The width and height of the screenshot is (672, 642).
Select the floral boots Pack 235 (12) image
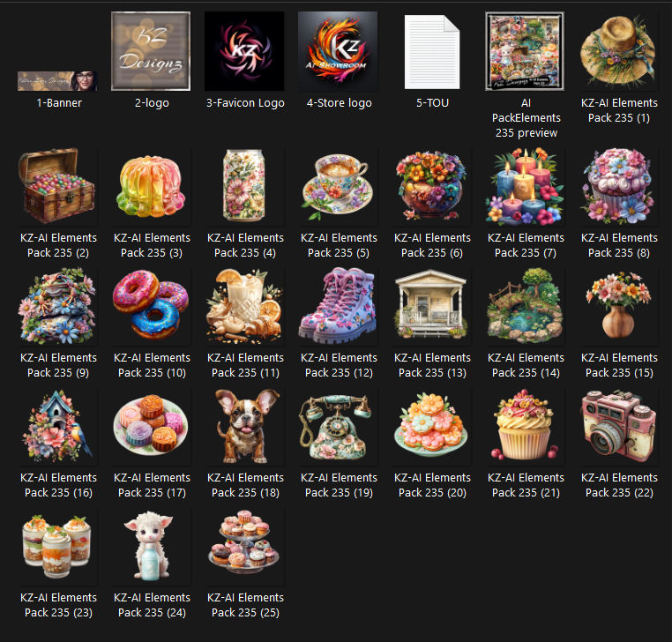(338, 306)
